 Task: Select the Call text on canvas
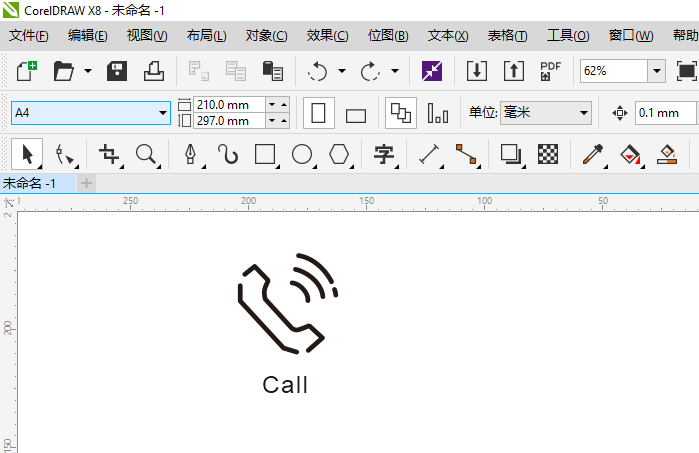[x=285, y=385]
